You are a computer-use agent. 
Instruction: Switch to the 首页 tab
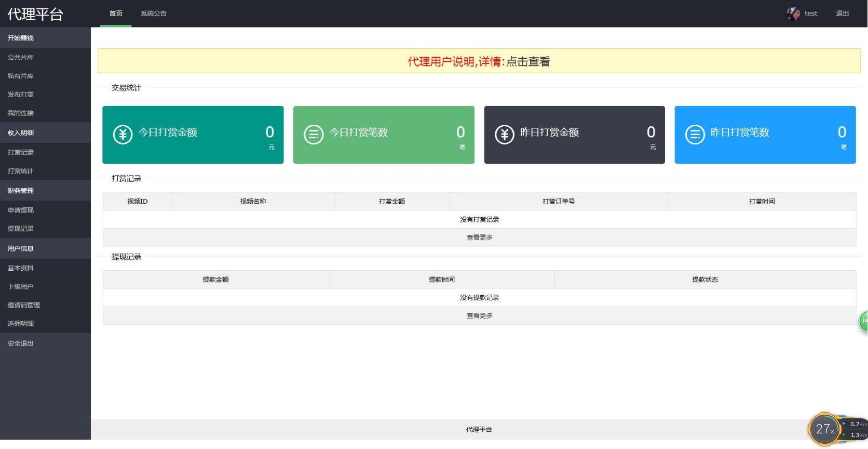coord(116,14)
